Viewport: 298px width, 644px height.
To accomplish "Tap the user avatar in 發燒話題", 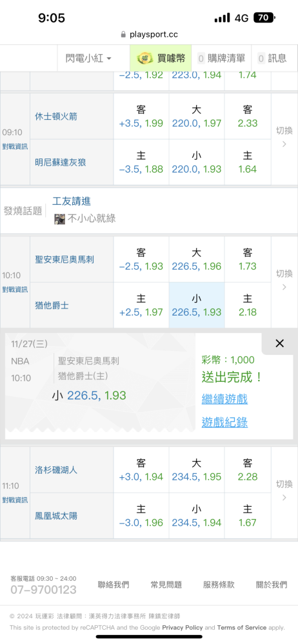I will (60, 220).
